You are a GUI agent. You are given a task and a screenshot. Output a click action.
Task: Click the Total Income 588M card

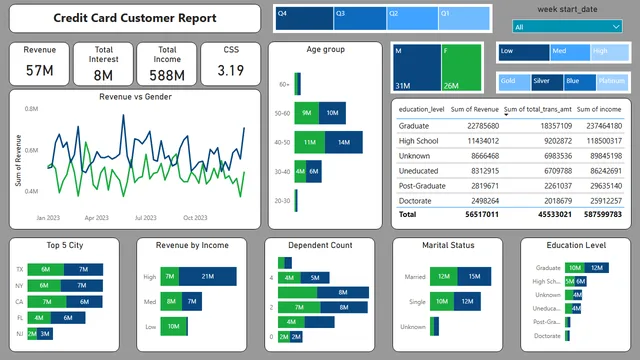[167, 64]
